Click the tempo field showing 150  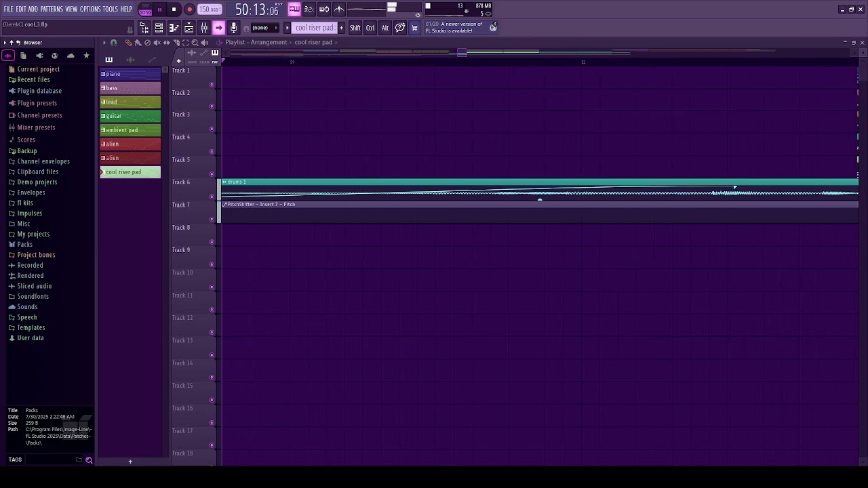pos(209,9)
